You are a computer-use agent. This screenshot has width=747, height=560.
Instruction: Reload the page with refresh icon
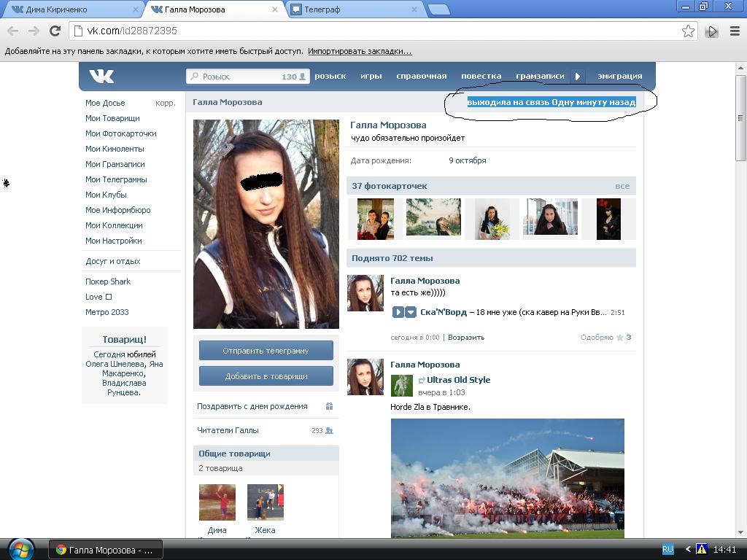coord(55,31)
